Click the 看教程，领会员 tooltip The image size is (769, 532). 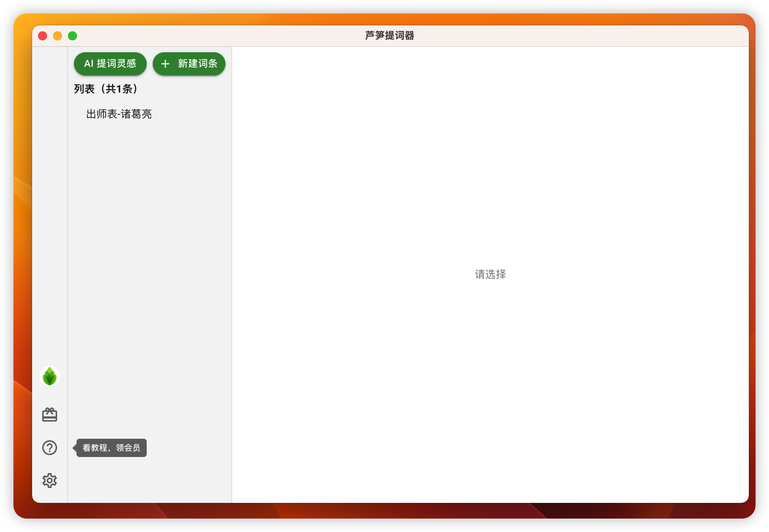(x=111, y=448)
